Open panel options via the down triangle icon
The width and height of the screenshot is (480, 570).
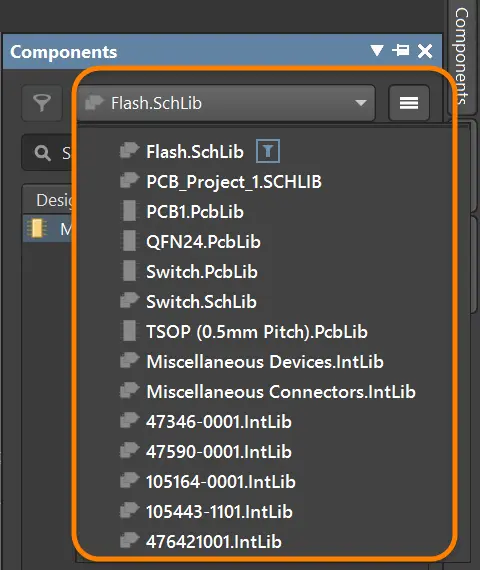[x=377, y=51]
